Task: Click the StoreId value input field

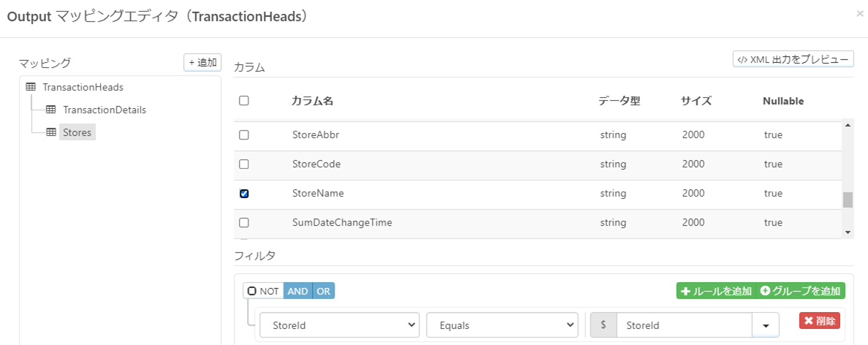Action: [x=684, y=325]
